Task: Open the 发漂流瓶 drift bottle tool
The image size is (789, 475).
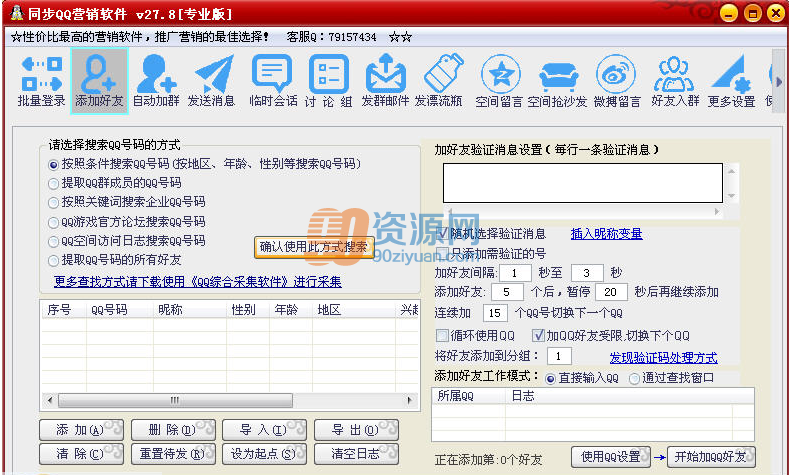Action: 439,82
